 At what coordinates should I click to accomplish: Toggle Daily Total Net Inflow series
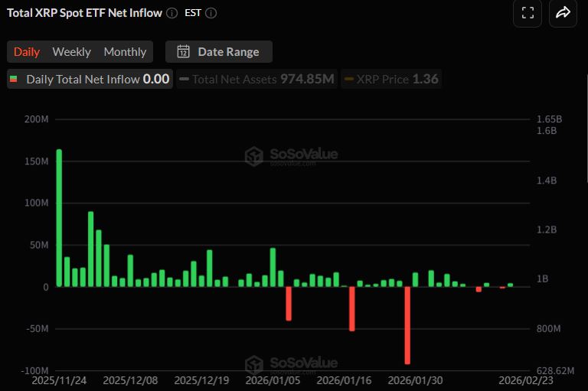[x=90, y=79]
